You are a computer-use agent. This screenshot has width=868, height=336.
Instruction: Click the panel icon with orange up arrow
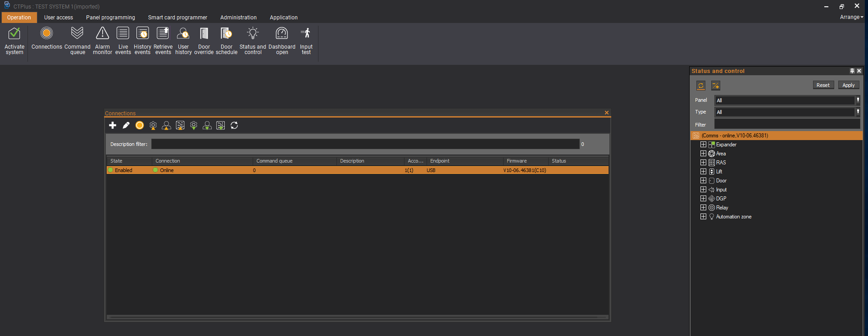click(180, 125)
